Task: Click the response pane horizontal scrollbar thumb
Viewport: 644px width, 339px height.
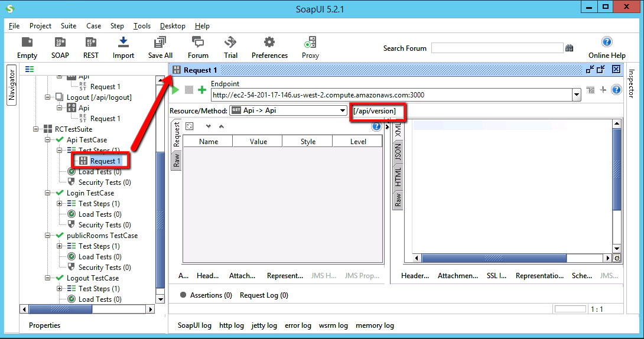Action: pos(494,258)
